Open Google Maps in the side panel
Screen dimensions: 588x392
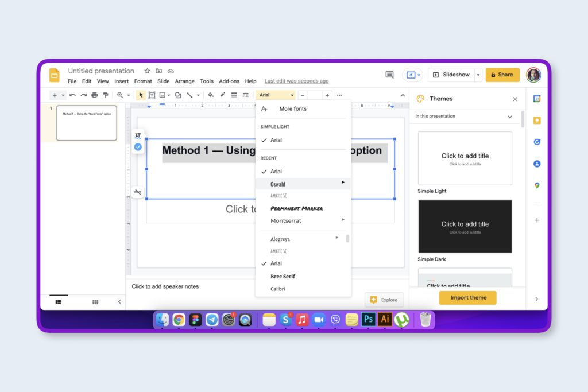(537, 185)
